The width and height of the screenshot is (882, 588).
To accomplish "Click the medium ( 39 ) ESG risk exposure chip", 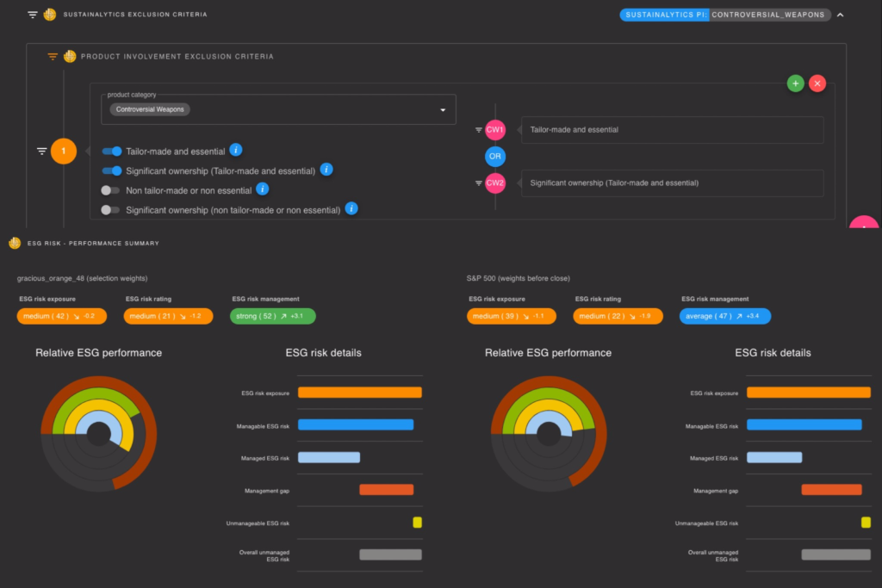I will click(512, 317).
